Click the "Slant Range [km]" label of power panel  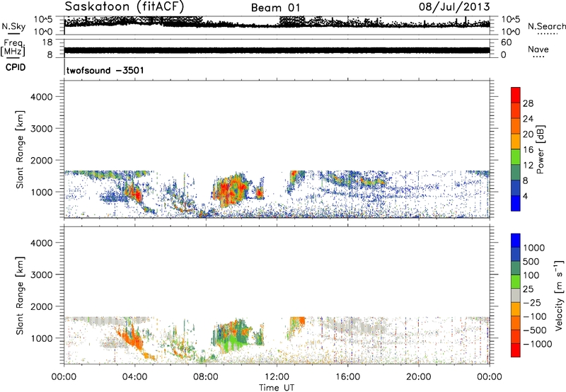coord(20,149)
